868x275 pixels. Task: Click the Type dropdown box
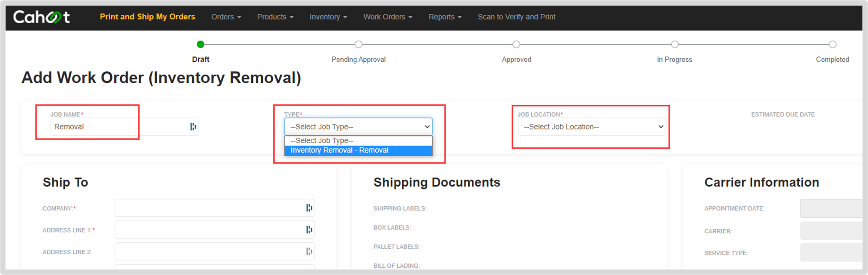tap(359, 127)
